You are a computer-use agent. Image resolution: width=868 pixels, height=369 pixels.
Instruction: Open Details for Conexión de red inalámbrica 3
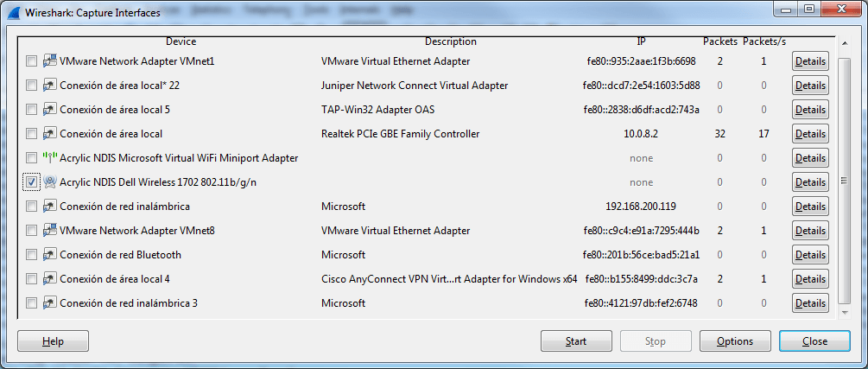(810, 303)
